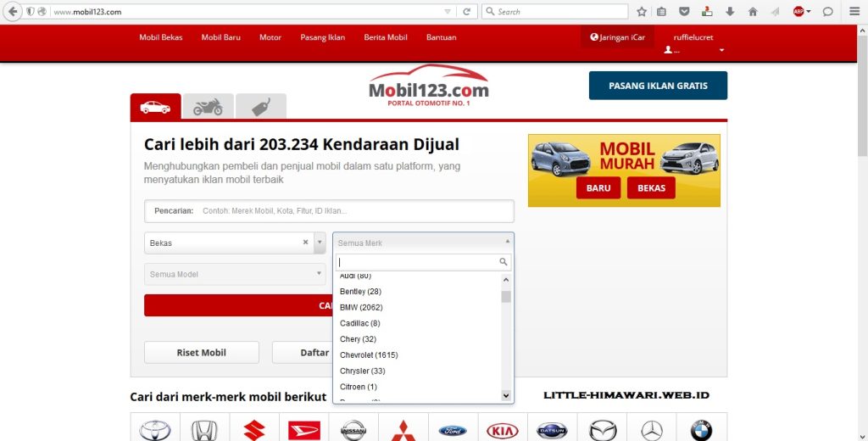Screen dimensions: 868x441
Task: Open the Berita Mobil menu item
Action: [x=386, y=37]
